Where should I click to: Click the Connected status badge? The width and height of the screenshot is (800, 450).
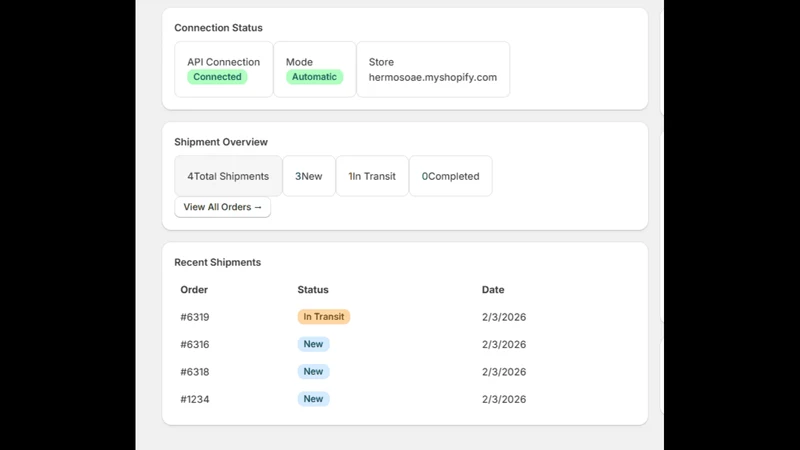(217, 77)
